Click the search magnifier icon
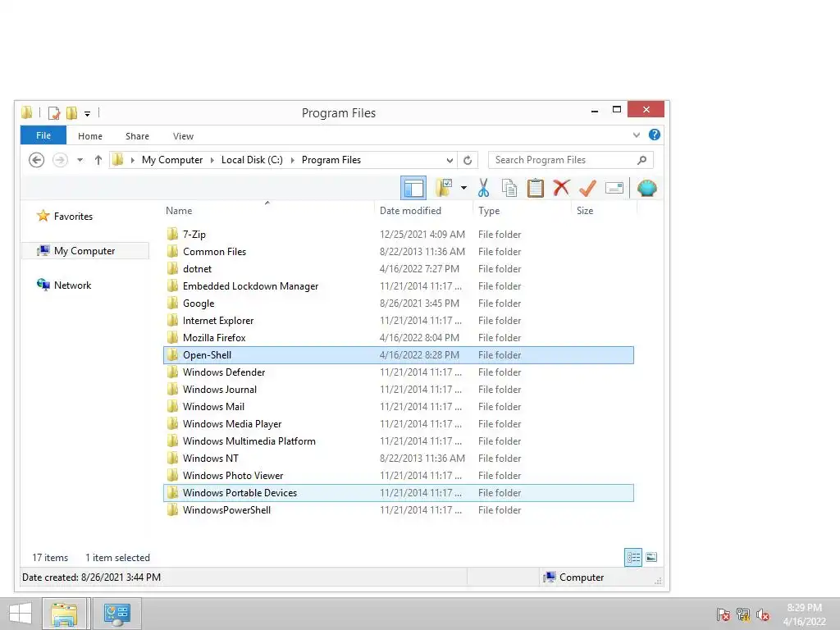 tap(641, 160)
